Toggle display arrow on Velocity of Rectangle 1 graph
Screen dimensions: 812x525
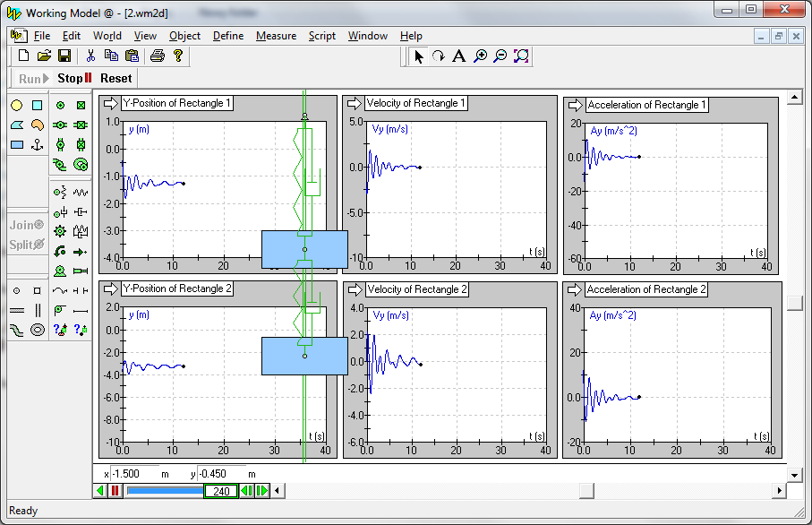355,103
